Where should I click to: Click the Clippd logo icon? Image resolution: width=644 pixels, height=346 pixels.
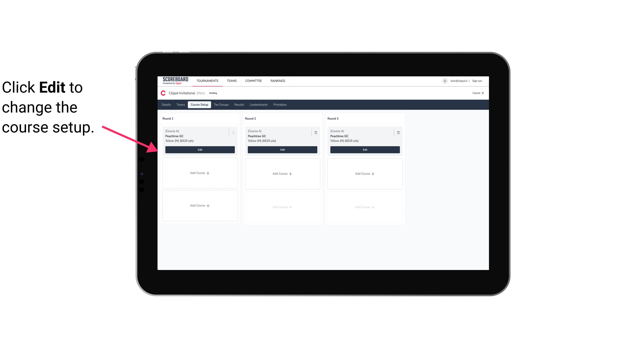pos(164,93)
